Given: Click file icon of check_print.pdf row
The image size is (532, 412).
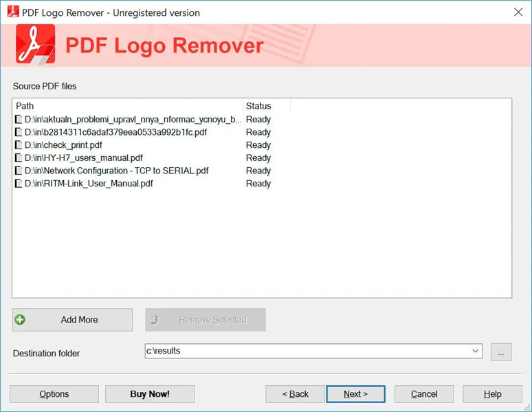Looking at the screenshot, I should pos(19,145).
